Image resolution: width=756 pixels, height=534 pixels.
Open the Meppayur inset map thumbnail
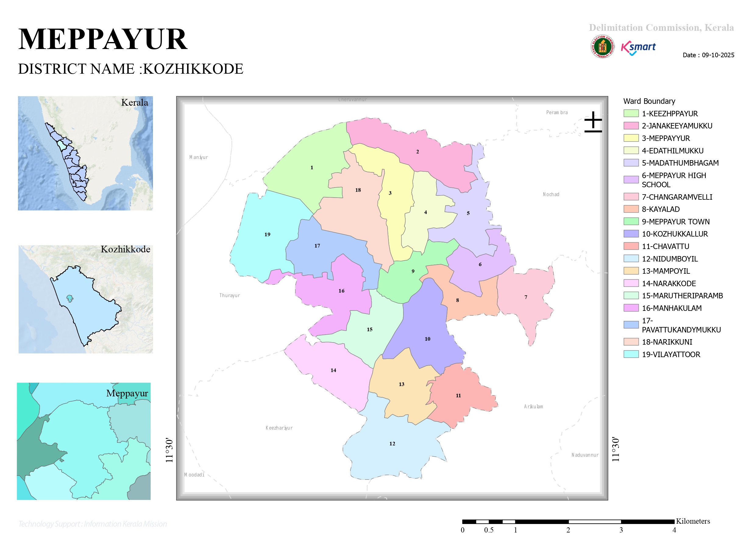pyautogui.click(x=83, y=441)
